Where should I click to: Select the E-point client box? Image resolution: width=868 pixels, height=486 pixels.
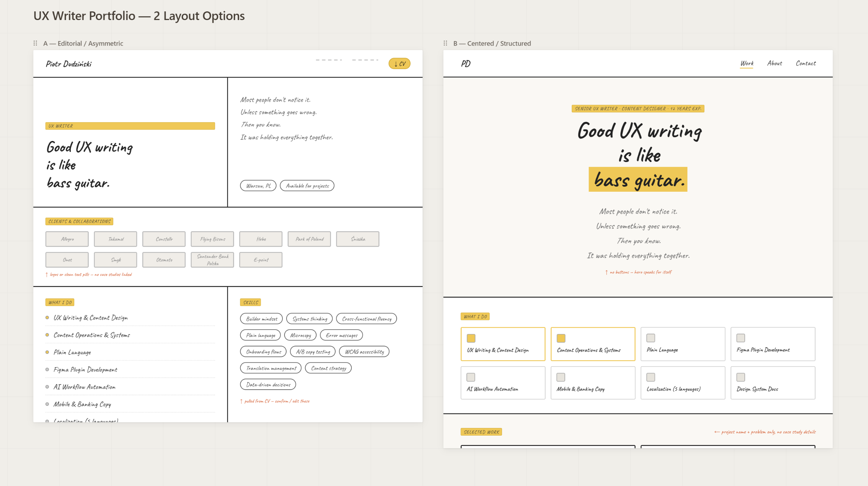261,260
